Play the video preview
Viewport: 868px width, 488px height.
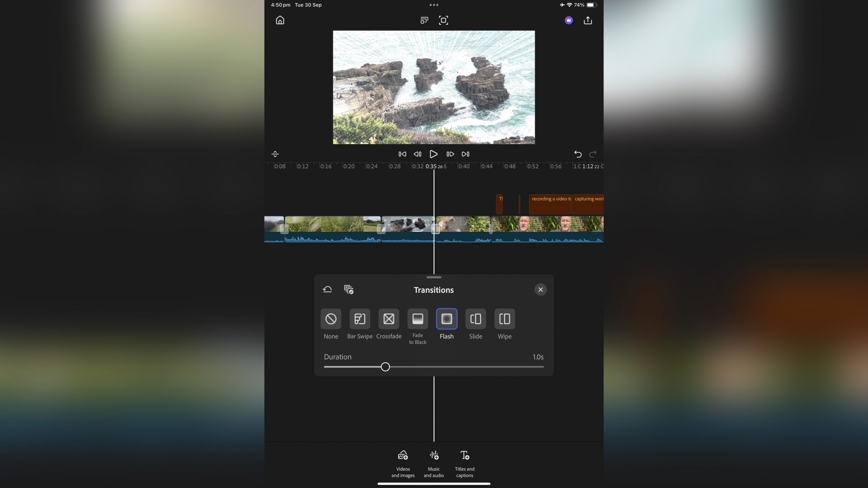(x=434, y=154)
